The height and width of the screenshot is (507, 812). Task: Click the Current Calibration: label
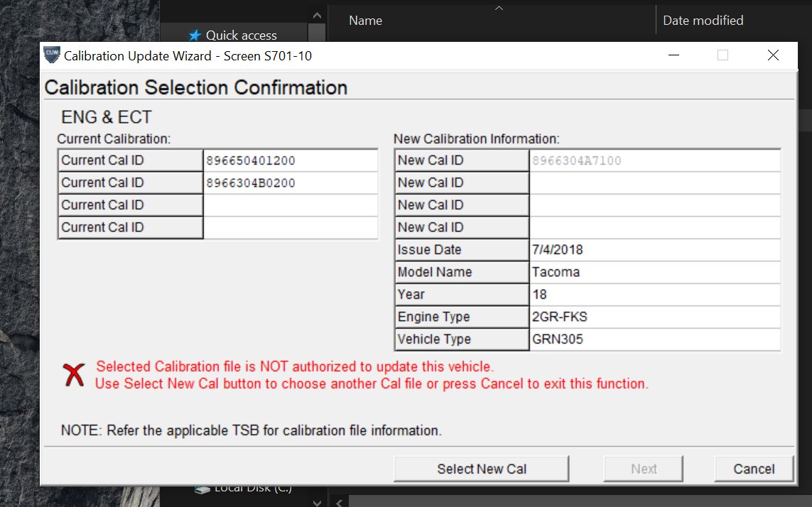(x=114, y=138)
